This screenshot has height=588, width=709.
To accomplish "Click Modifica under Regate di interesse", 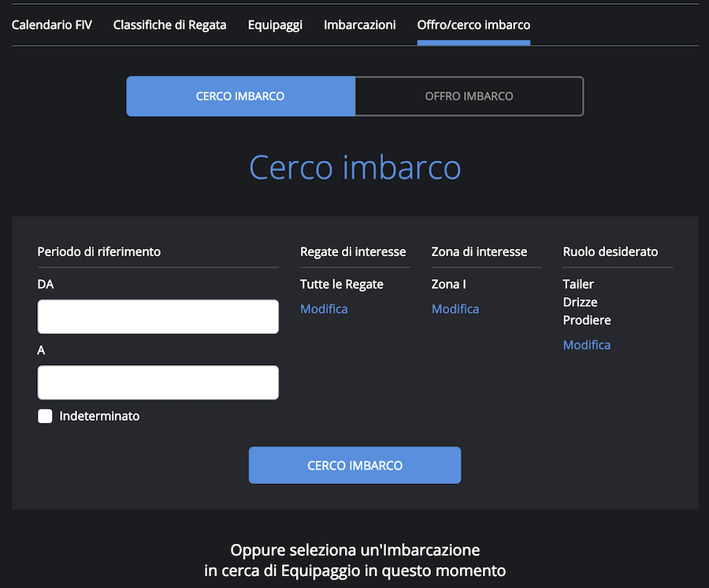I will tap(324, 309).
